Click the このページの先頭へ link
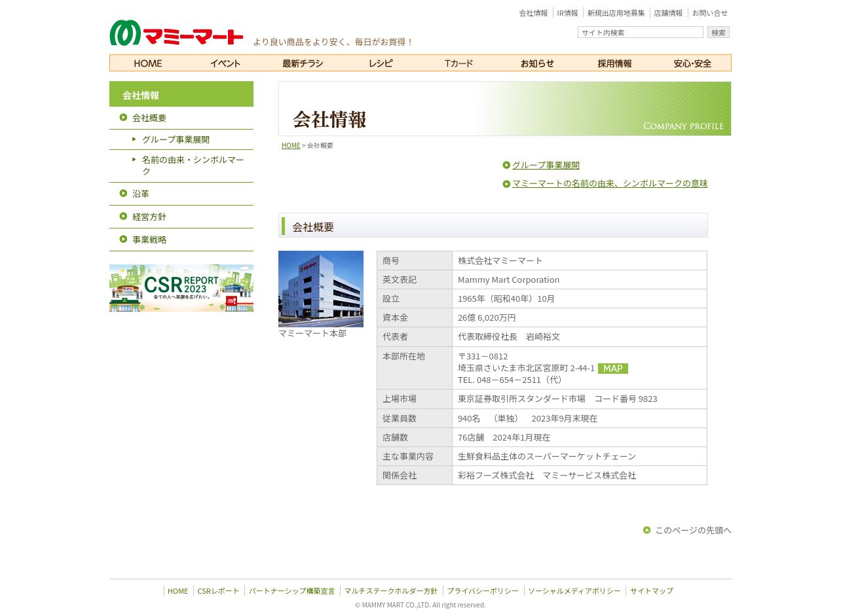Screen dimensions: 841x616 coord(693,530)
